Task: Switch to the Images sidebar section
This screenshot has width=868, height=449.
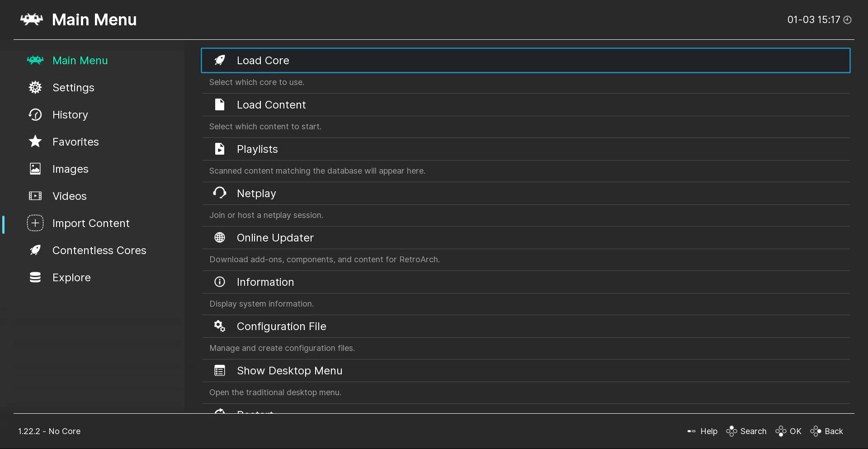Action: 70,169
